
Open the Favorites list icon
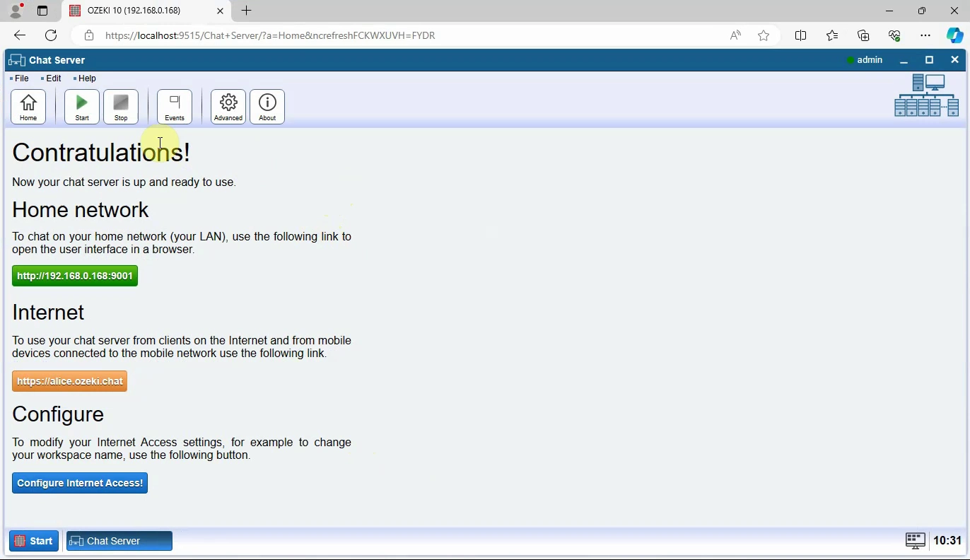click(x=832, y=35)
